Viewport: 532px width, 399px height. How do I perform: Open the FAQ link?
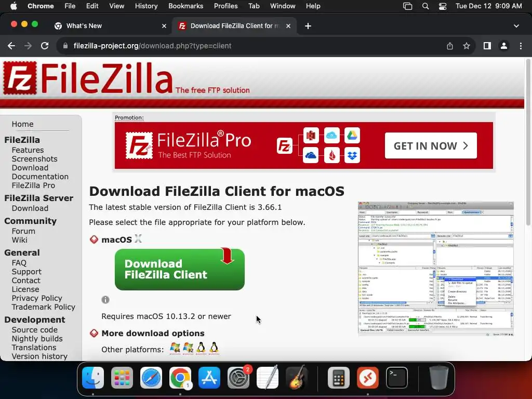click(19, 263)
